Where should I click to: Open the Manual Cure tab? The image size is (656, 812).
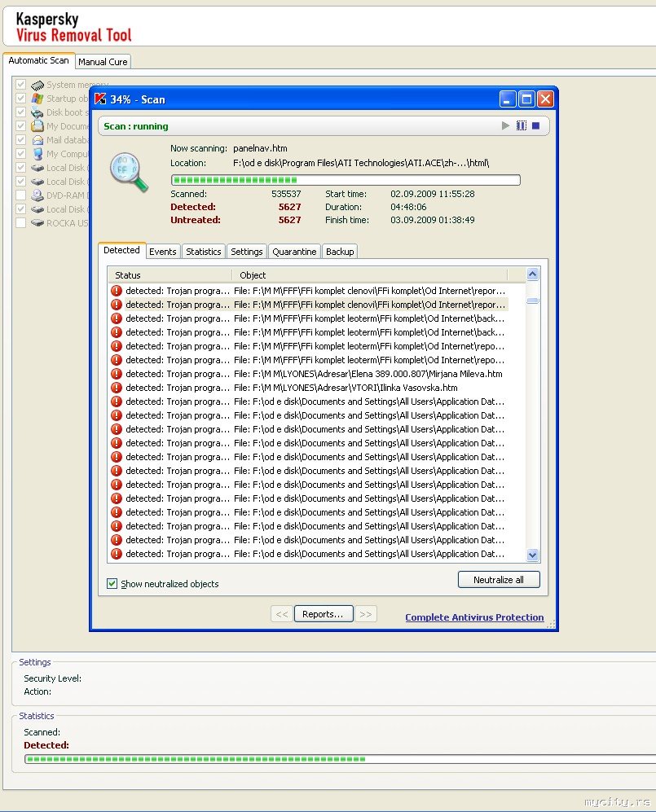coord(103,62)
